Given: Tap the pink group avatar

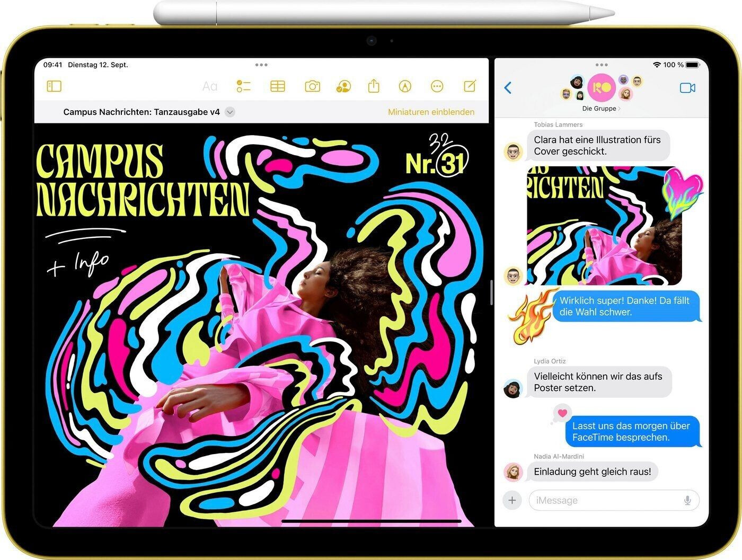Looking at the screenshot, I should tap(602, 88).
